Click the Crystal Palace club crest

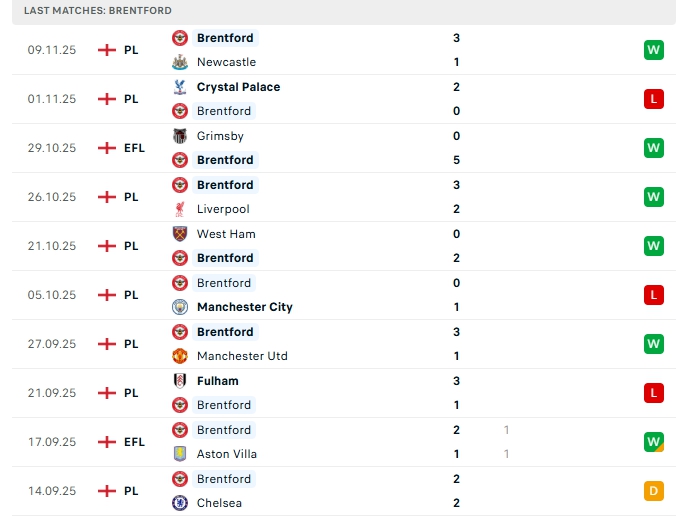click(180, 87)
